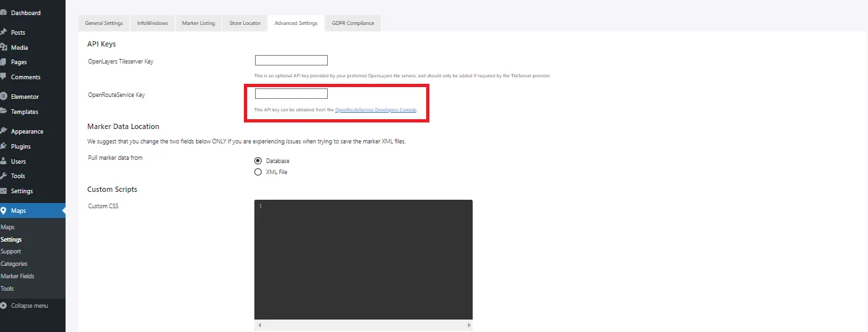Open the GDPR Compliance tab
This screenshot has width=868, height=332.
point(353,24)
